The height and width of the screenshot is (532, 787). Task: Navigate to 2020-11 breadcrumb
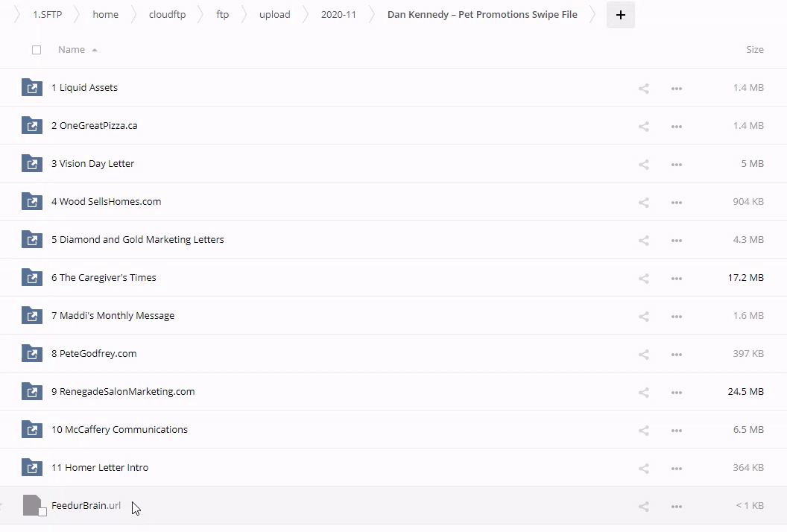(x=338, y=15)
